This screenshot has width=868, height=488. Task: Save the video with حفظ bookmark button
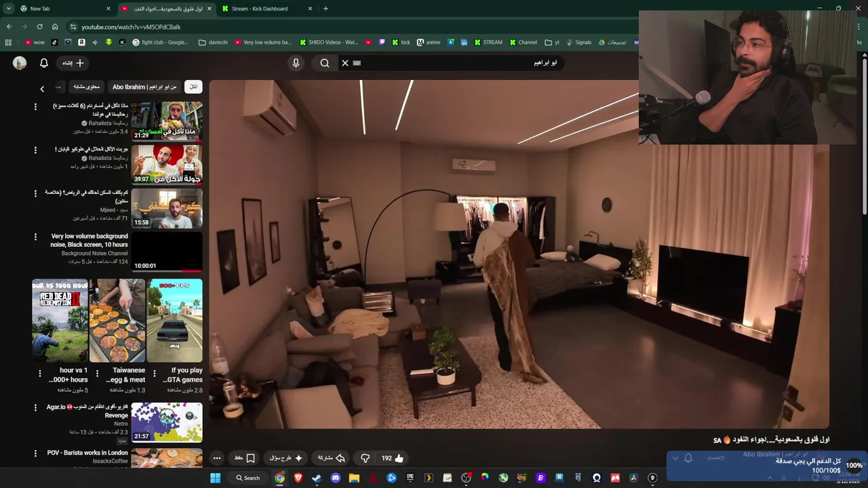[244, 458]
